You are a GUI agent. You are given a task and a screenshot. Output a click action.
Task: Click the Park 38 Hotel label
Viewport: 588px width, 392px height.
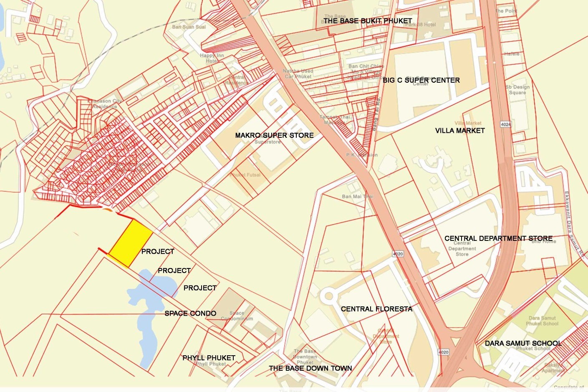[x=420, y=25]
